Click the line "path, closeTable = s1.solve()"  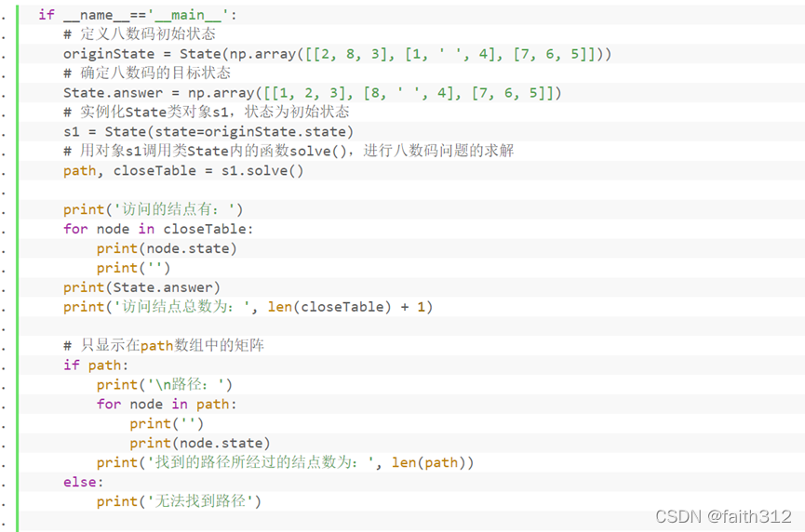pos(183,171)
